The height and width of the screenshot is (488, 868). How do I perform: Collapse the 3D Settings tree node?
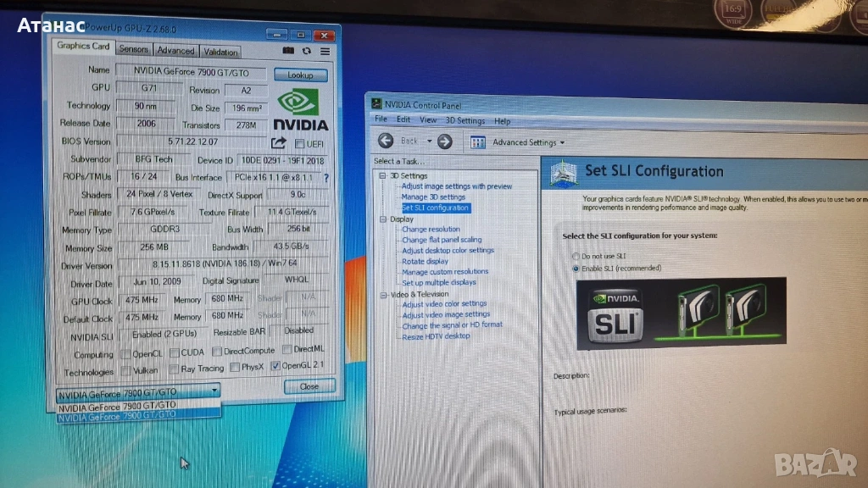(x=383, y=176)
